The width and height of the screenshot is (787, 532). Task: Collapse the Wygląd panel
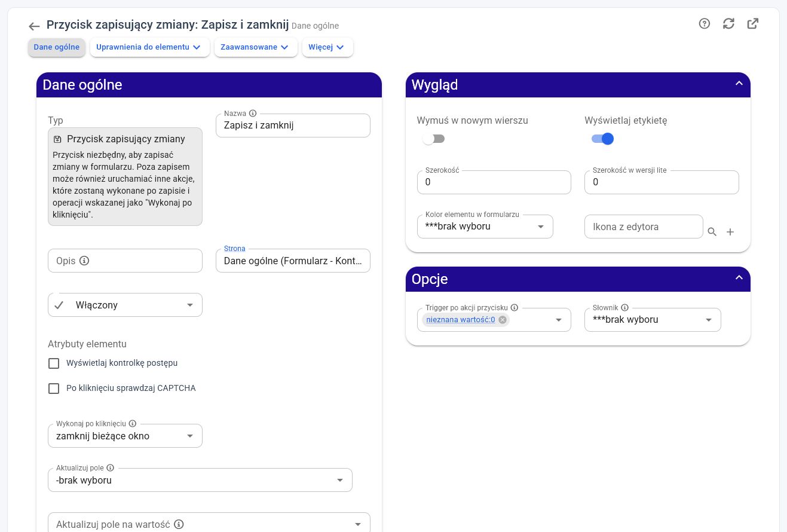739,84
